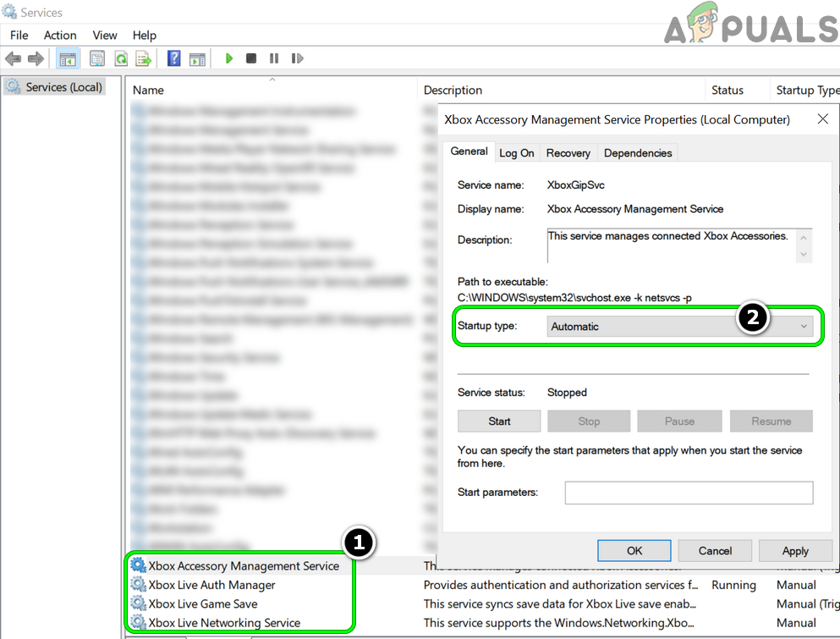Click the Forward arrow toolbar icon
Image resolution: width=840 pixels, height=639 pixels.
(x=36, y=58)
